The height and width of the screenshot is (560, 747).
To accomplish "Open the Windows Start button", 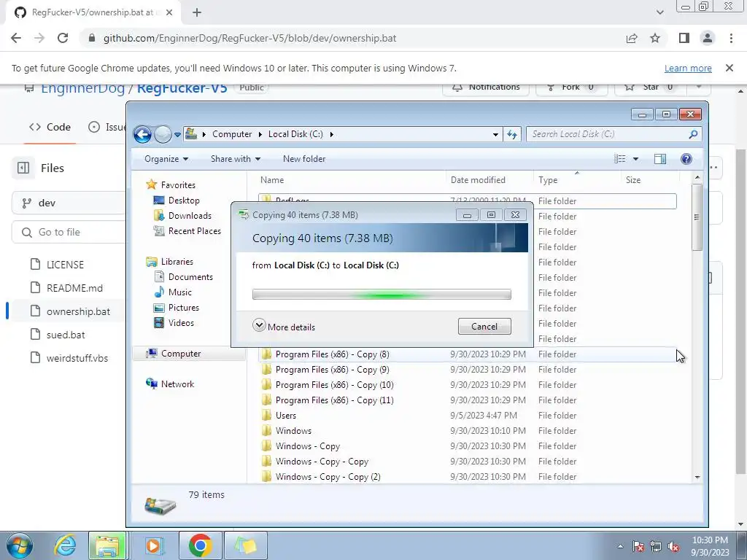I will click(20, 545).
